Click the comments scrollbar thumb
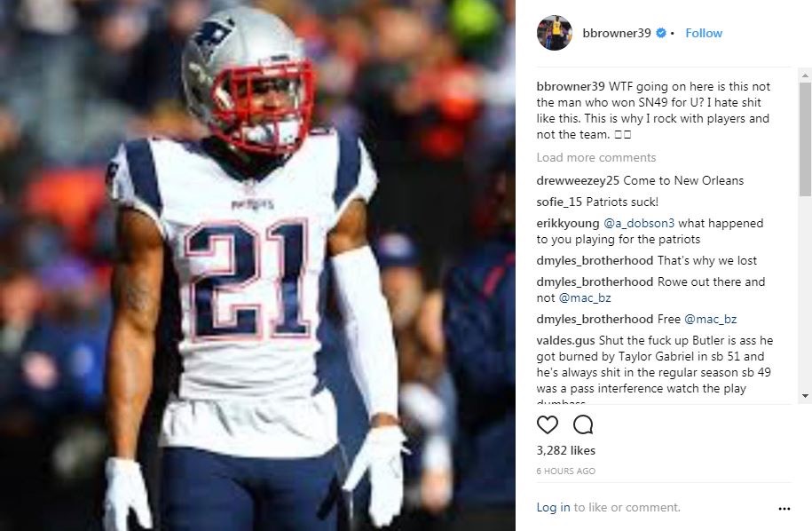 805,139
